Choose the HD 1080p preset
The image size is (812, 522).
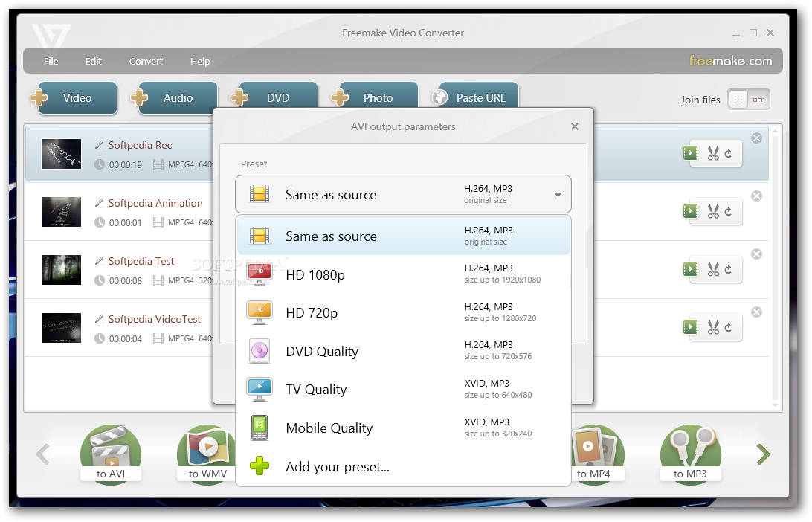coord(404,274)
